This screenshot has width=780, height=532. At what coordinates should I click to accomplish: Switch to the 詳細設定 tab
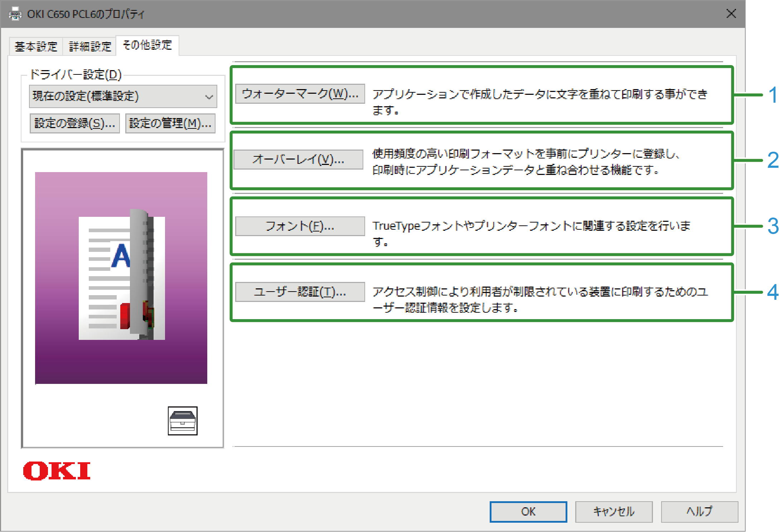coord(90,47)
